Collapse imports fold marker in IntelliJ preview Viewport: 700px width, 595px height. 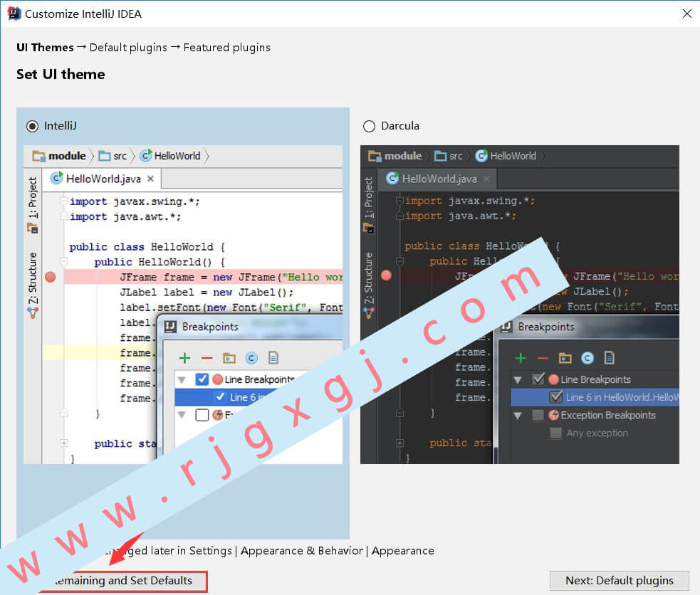tap(64, 201)
